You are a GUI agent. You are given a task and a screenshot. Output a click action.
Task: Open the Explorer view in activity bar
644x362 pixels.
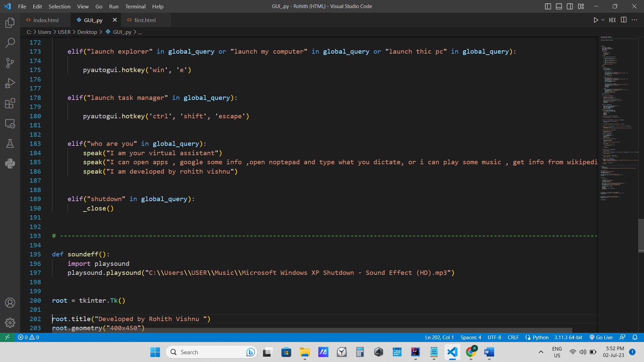pos(10,23)
